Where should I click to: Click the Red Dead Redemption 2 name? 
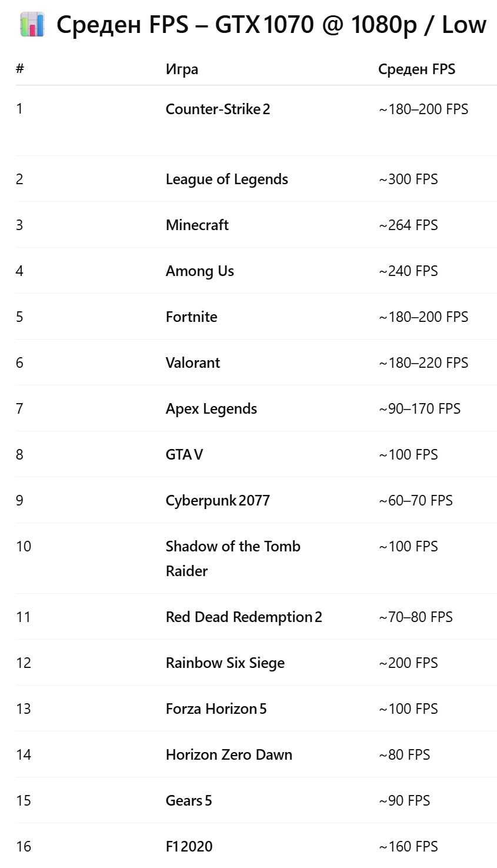[244, 617]
